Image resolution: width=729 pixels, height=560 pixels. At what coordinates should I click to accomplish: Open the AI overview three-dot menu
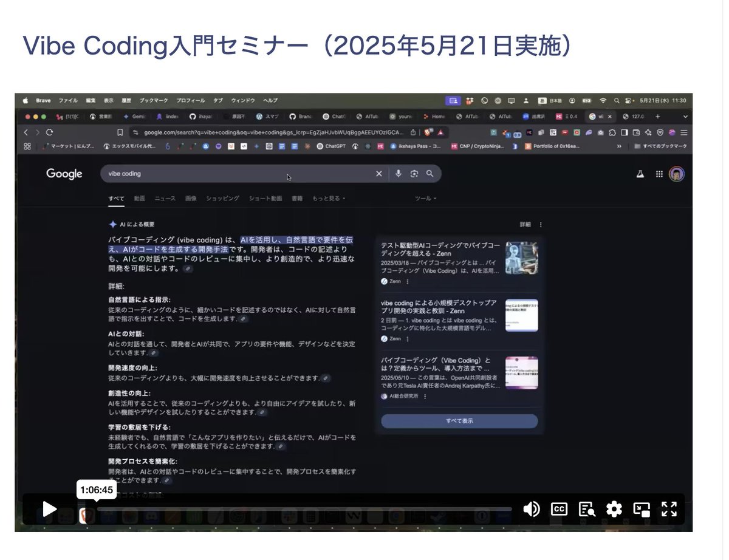(x=541, y=224)
